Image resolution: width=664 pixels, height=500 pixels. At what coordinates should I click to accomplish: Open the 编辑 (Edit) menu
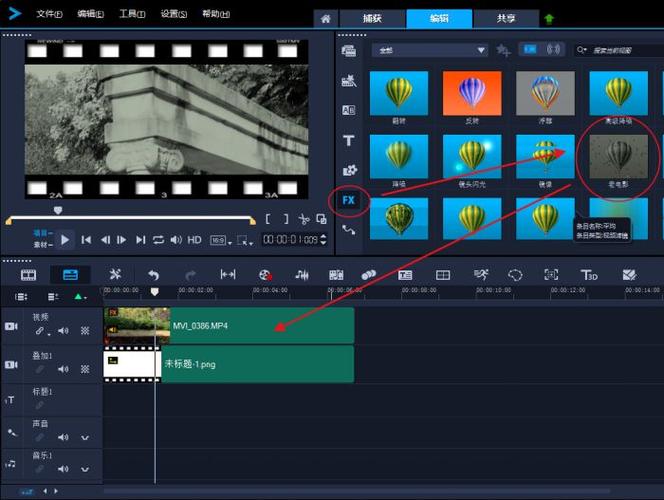(x=90, y=14)
